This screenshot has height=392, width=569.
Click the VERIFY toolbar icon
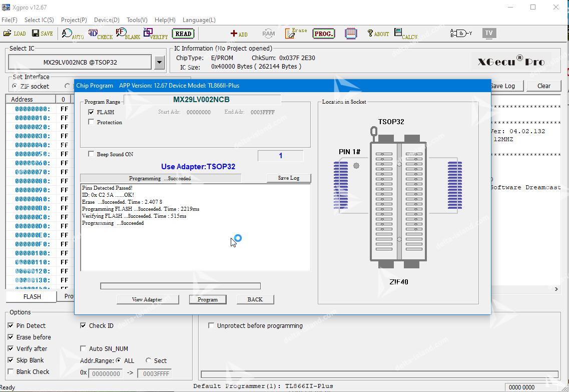pos(155,34)
